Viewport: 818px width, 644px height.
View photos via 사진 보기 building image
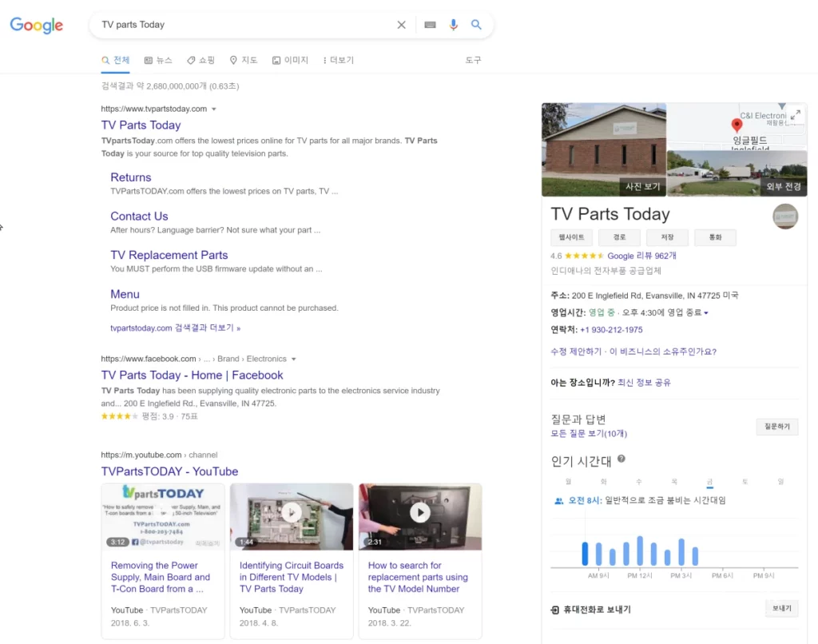(604, 149)
